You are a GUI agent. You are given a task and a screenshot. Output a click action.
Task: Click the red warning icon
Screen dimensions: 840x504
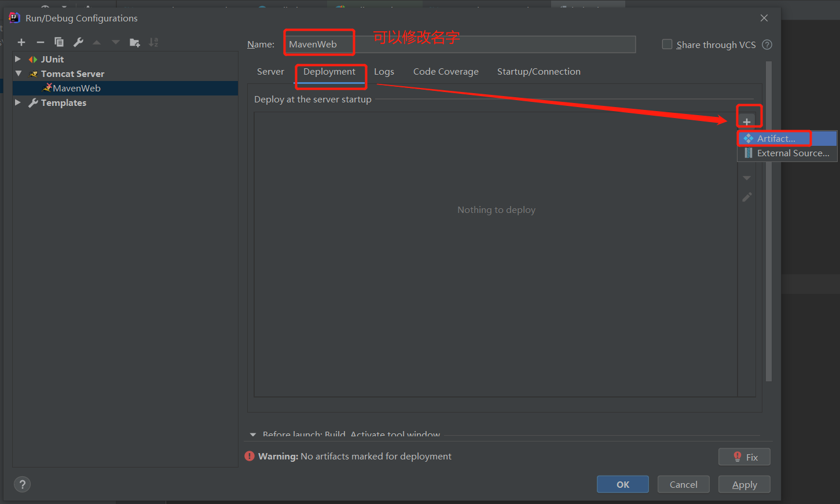(x=250, y=456)
